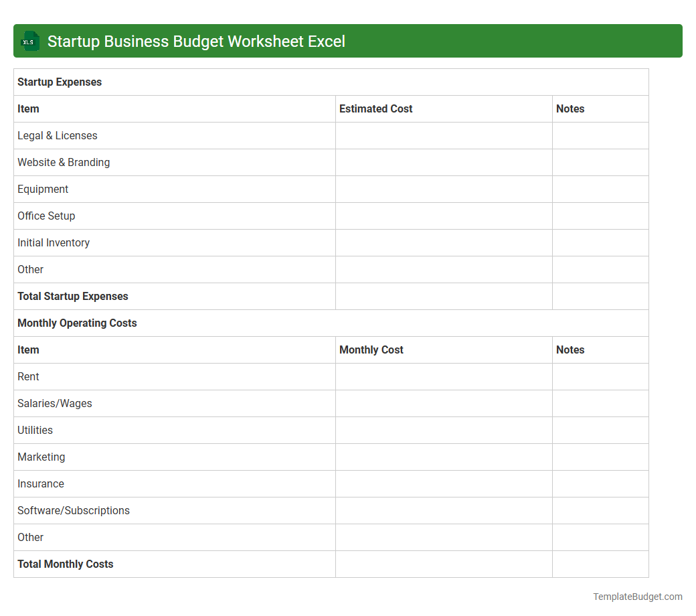Select the Insurance item label
The width and height of the screenshot is (696, 616).
41,483
